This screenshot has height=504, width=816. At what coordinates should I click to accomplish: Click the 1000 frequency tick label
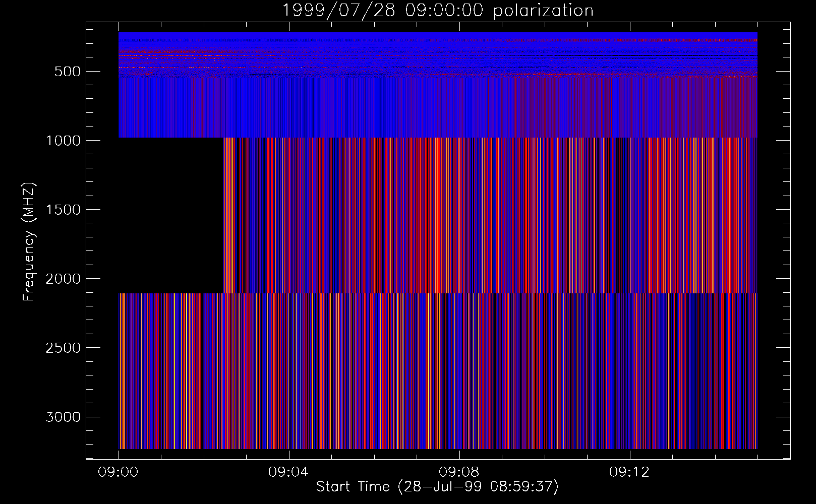point(63,141)
